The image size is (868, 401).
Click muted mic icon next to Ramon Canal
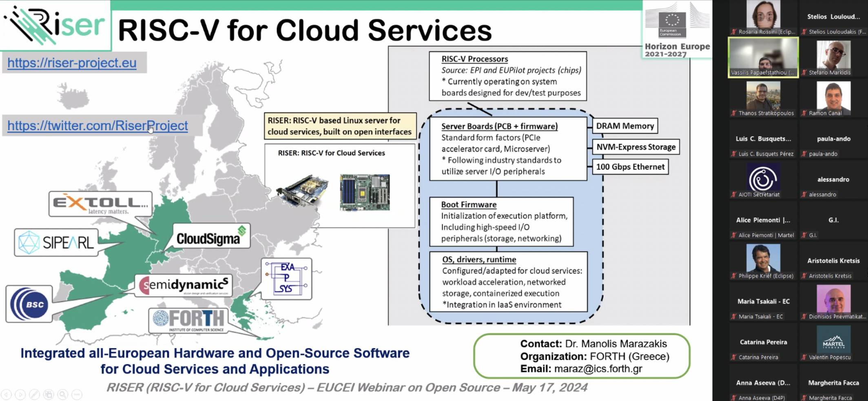pyautogui.click(x=804, y=113)
